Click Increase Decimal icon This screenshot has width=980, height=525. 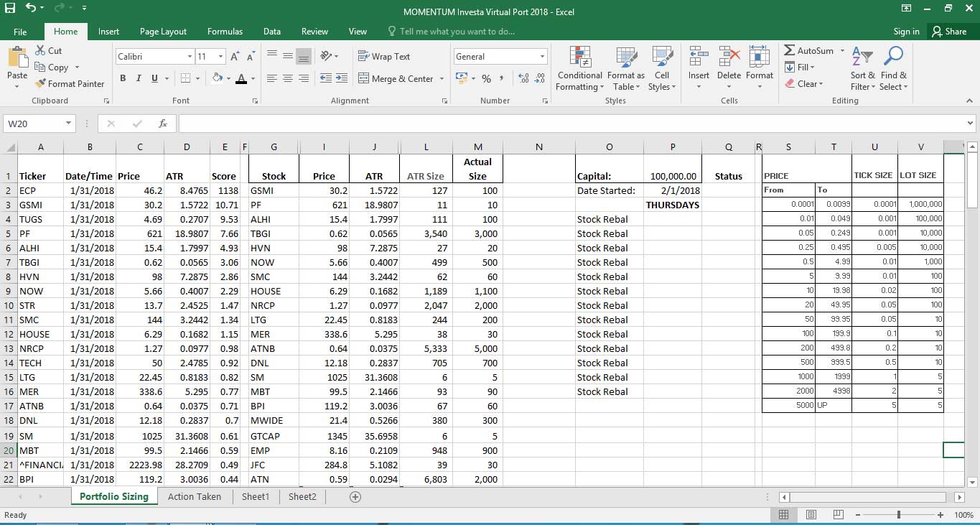tap(523, 78)
